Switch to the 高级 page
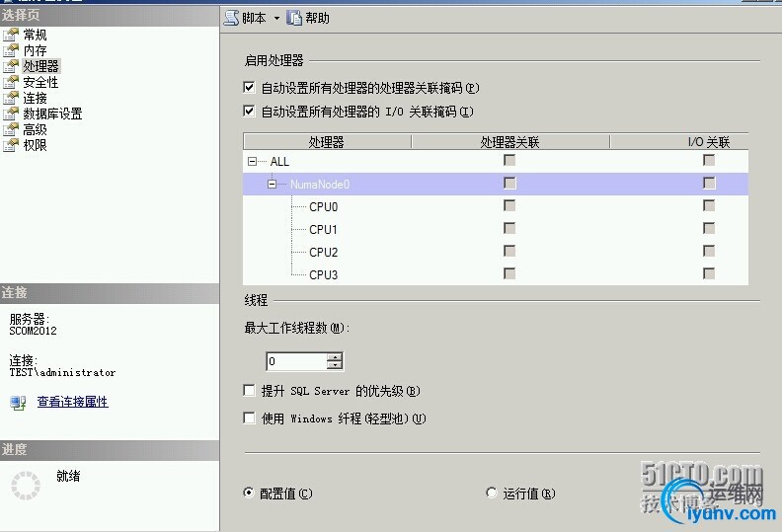The height and width of the screenshot is (532, 782). pyautogui.click(x=35, y=129)
